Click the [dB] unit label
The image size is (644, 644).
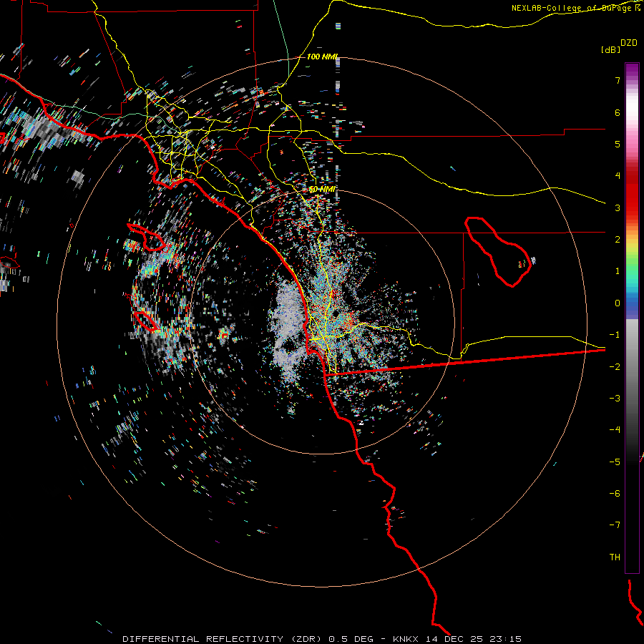tap(610, 49)
